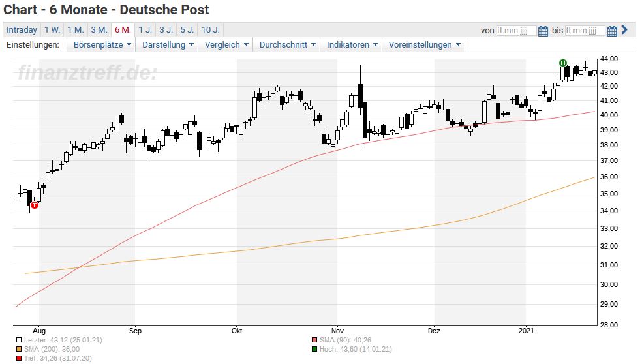
Task: Click the 'Sep' x-axis month label
Action: tap(135, 331)
